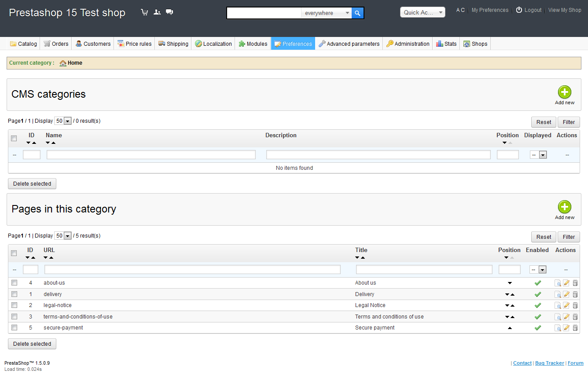Click the customers icon in header
Image resolution: width=588 pixels, height=388 pixels.
point(157,12)
